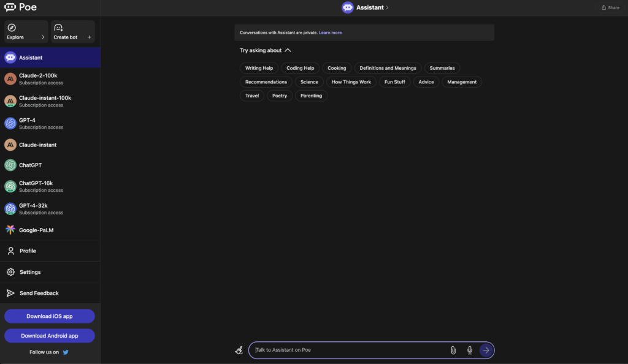Choose the Summaries suggestion chip

442,68
